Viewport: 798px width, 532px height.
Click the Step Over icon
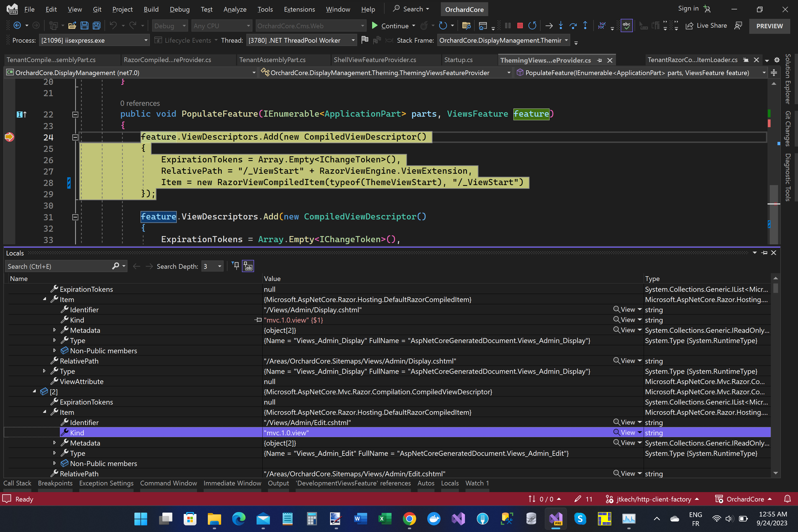[x=573, y=26]
